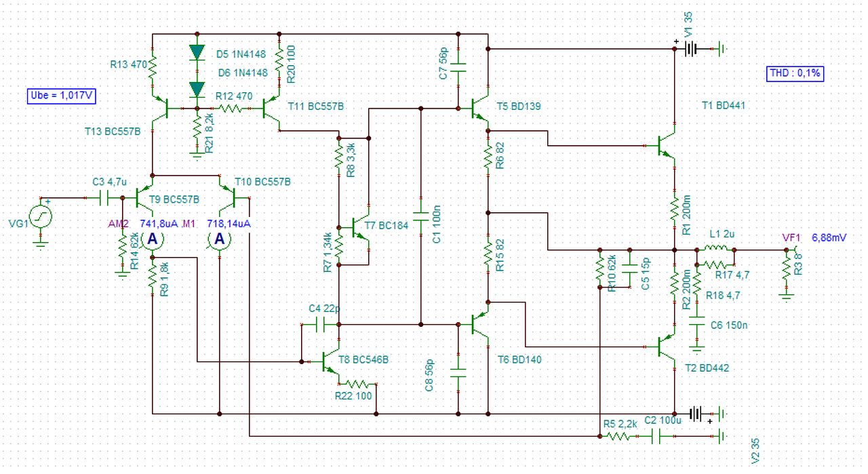Click the THD : 0,1% text box
This screenshot has height=474, width=868.
click(795, 74)
